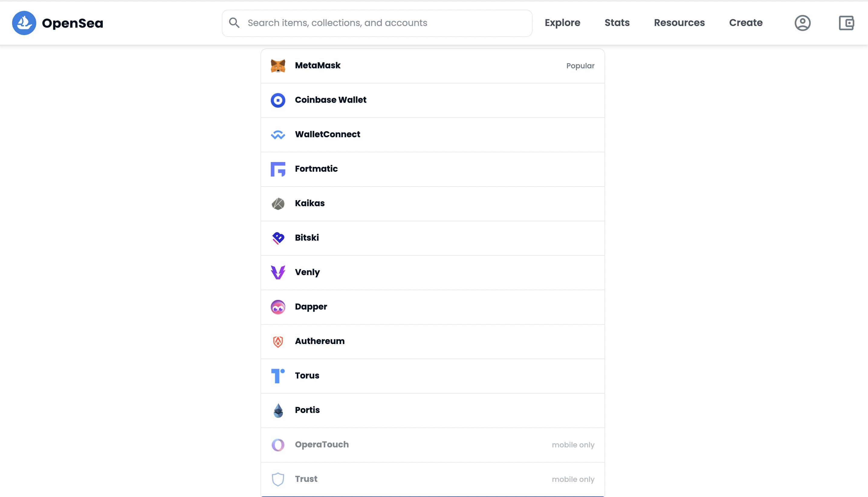Click the search input field
The width and height of the screenshot is (868, 497).
(x=375, y=23)
